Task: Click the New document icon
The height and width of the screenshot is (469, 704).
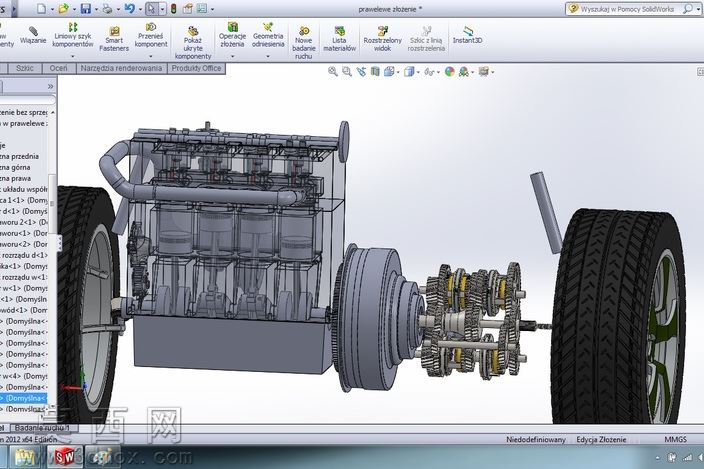Action: [42, 9]
